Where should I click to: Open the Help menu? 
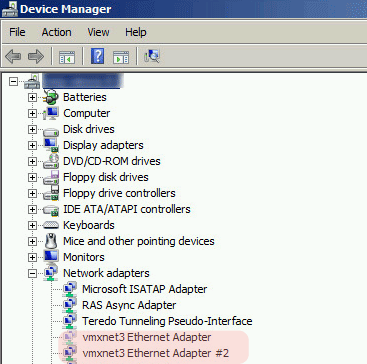click(136, 32)
